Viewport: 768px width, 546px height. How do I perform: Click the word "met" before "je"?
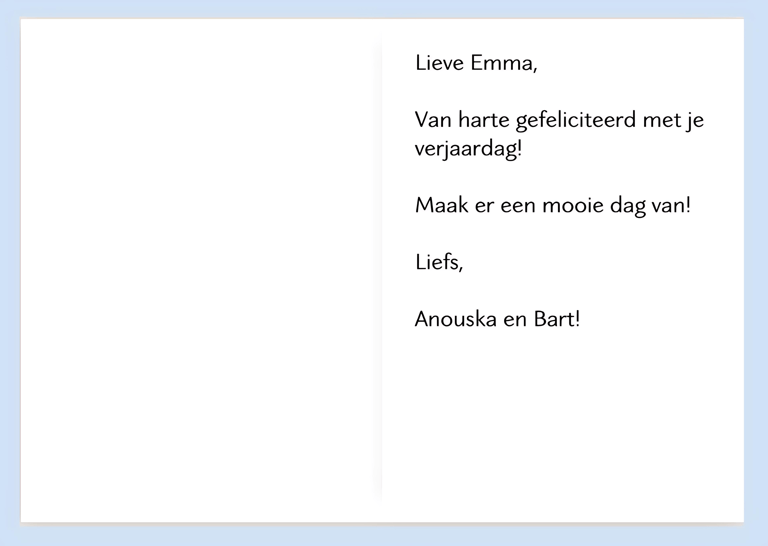pos(660,122)
